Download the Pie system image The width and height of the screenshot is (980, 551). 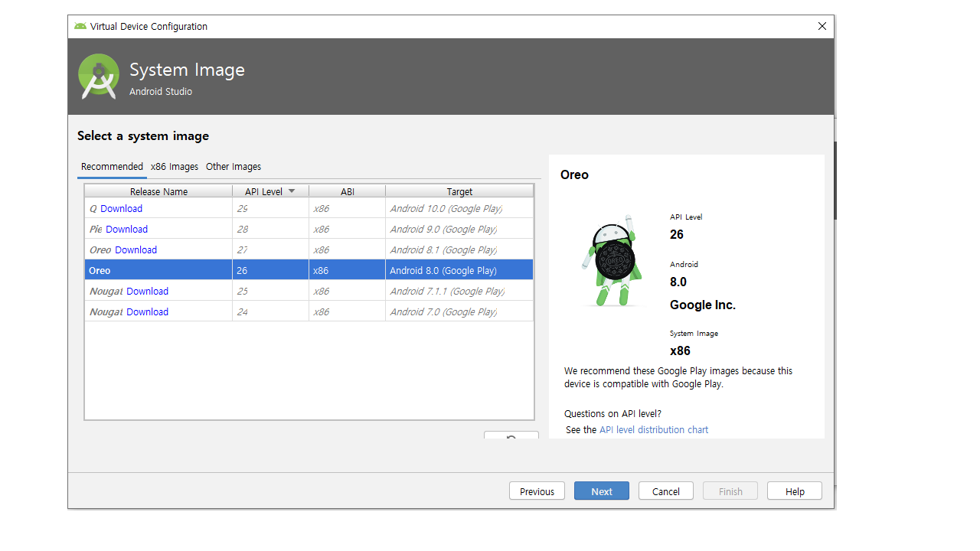click(x=126, y=230)
